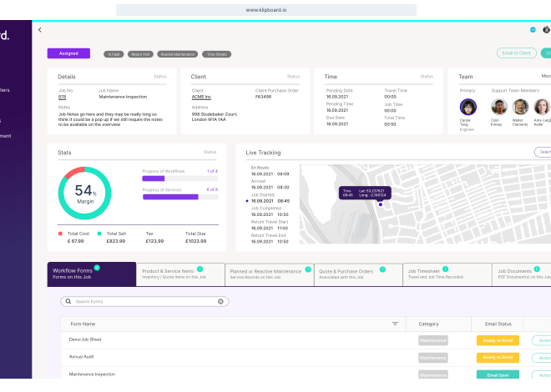
Task: Switch to Job Timesheet tab
Action: tap(447, 274)
